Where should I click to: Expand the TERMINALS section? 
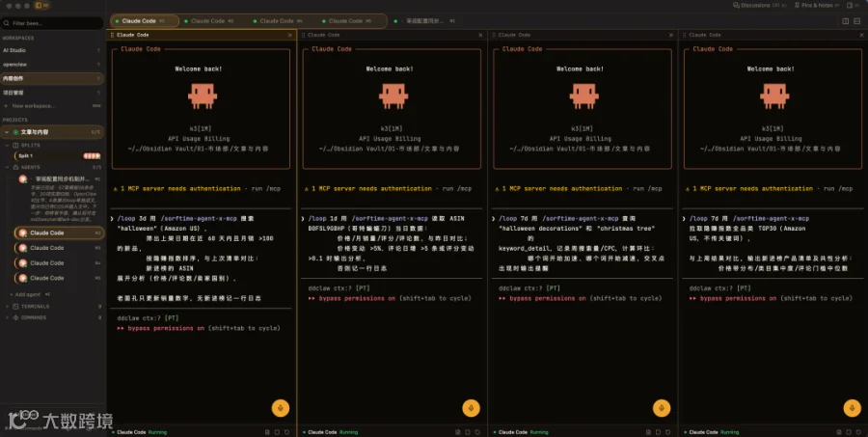coord(7,307)
